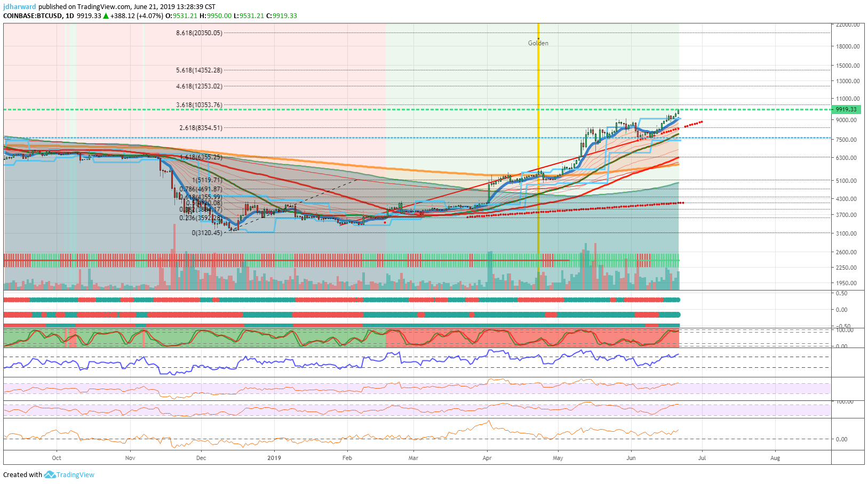Click the Apr date on time axis
868x484 pixels.
(x=487, y=458)
